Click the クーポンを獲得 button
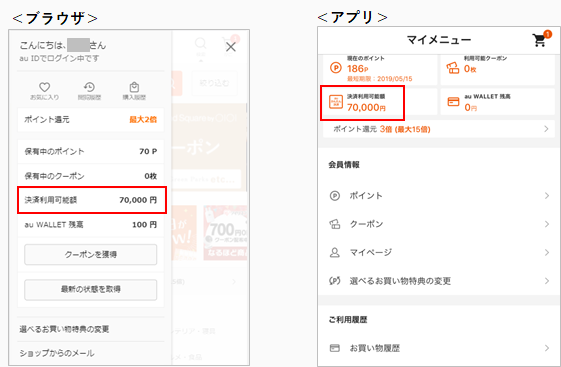The image size is (561, 367). pos(91,254)
